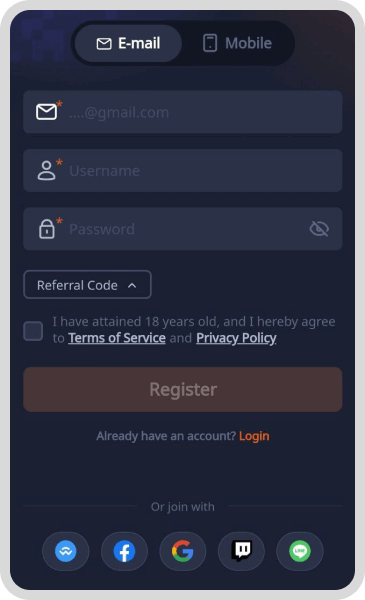Click the Register button
The width and height of the screenshot is (365, 600).
click(182, 390)
